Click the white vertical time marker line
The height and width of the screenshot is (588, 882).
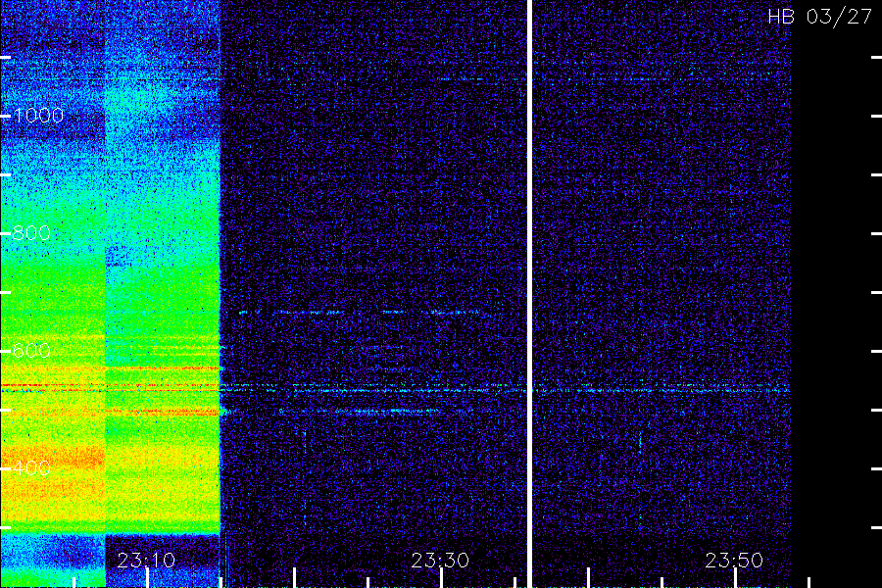click(529, 294)
